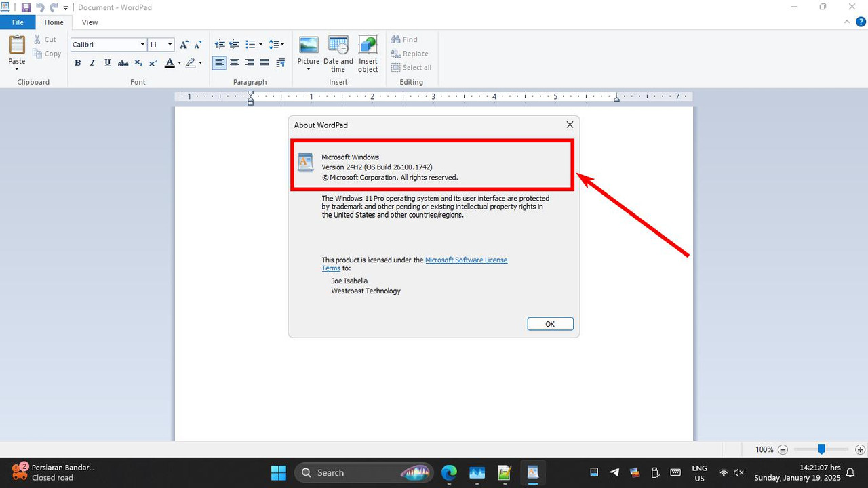Click the "Westcoast Technology" text
This screenshot has height=488, width=868.
click(x=366, y=291)
